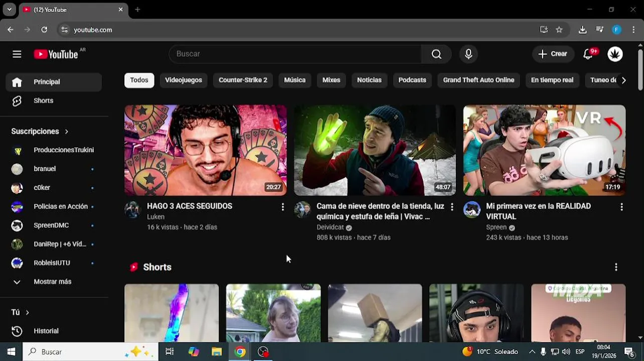
Task: Open Task View on taskbar
Action: coord(170,351)
